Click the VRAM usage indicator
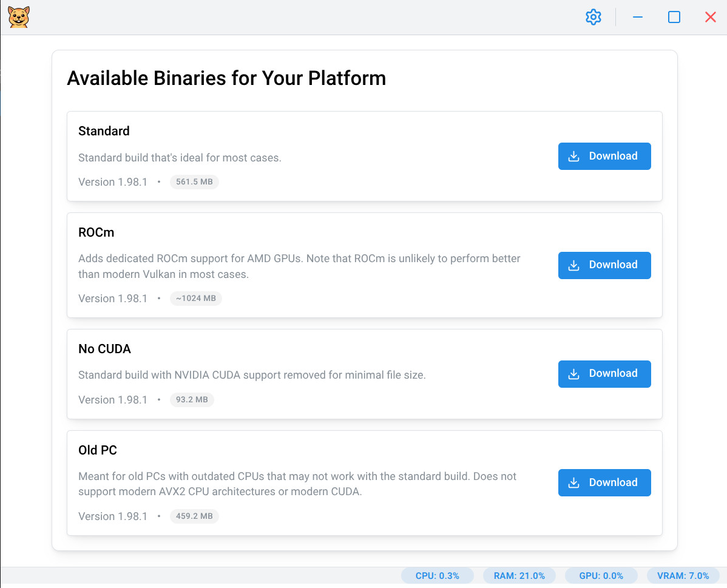 [683, 576]
